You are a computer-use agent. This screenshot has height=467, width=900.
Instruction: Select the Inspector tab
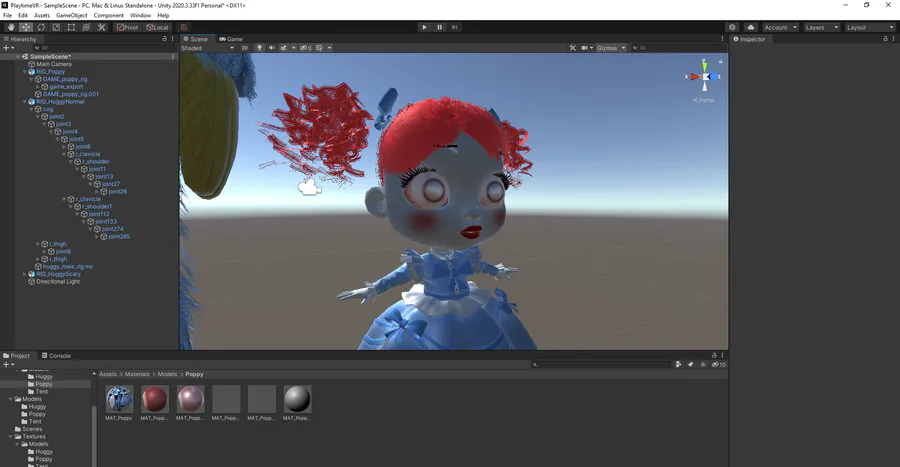click(x=749, y=39)
